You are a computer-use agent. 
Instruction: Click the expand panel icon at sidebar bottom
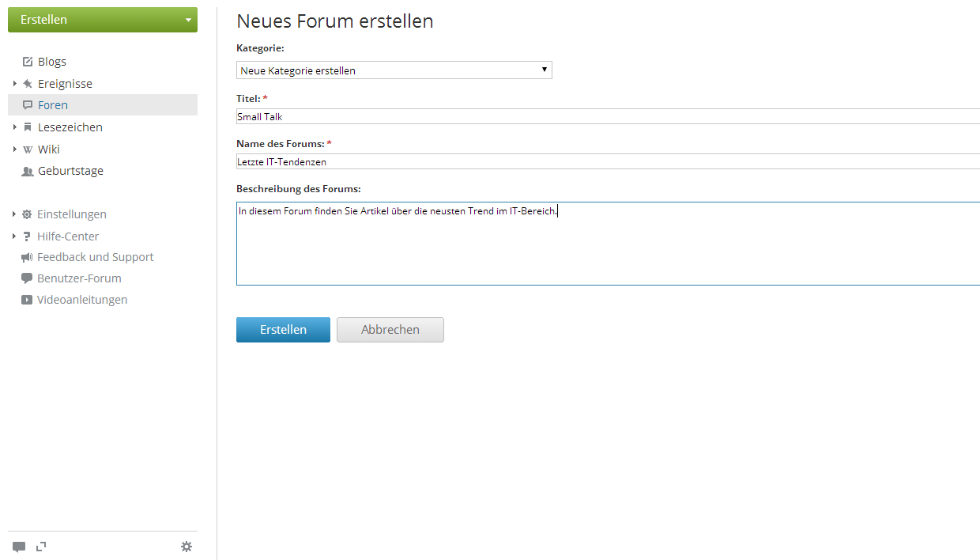point(41,546)
